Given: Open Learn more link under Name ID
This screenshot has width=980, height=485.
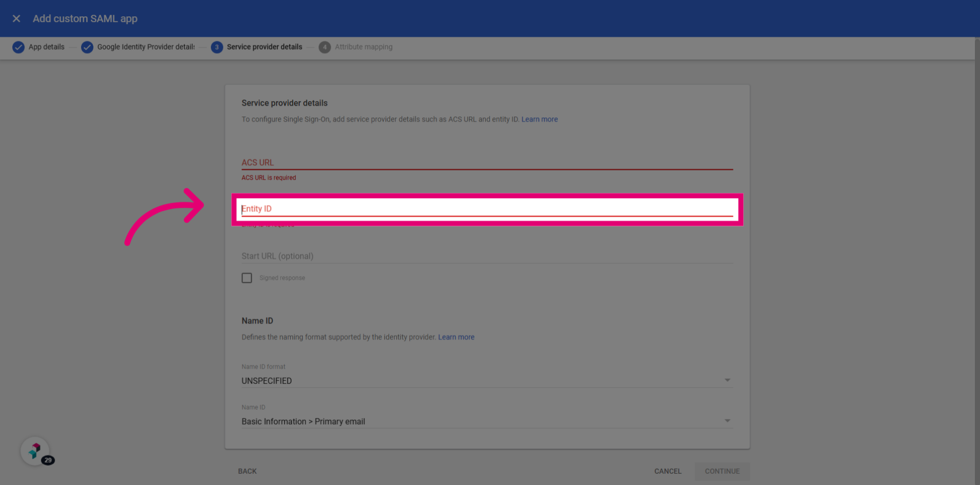Looking at the screenshot, I should point(456,337).
